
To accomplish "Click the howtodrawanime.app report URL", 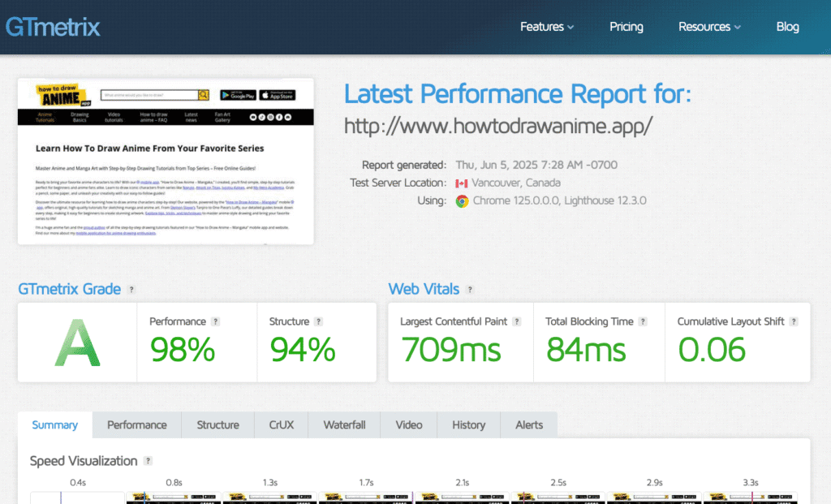I will (498, 126).
